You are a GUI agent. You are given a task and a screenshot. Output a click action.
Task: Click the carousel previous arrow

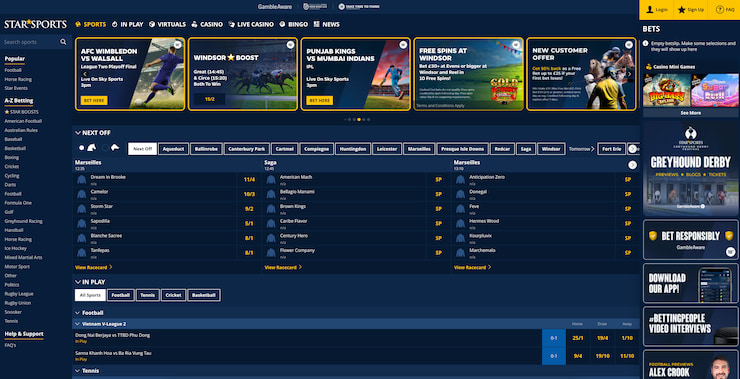[x=85, y=74]
